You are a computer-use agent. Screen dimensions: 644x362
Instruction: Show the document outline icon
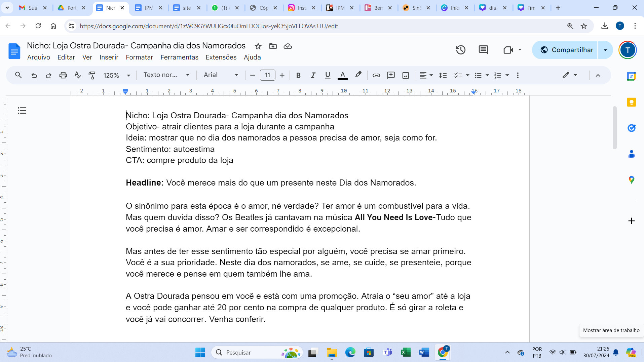pyautogui.click(x=22, y=111)
